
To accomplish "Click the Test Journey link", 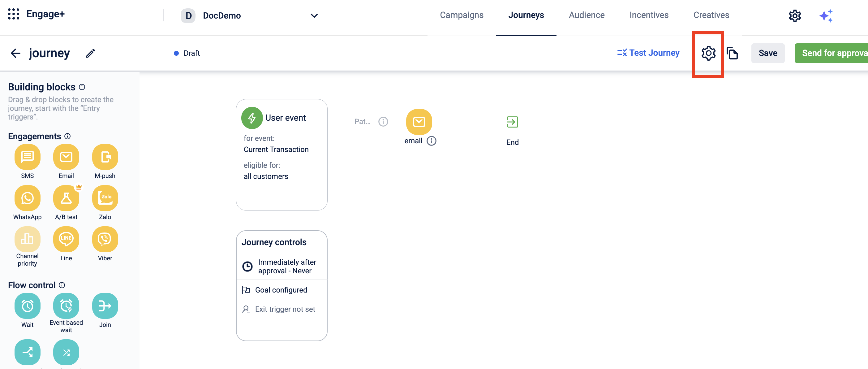I will coord(648,53).
